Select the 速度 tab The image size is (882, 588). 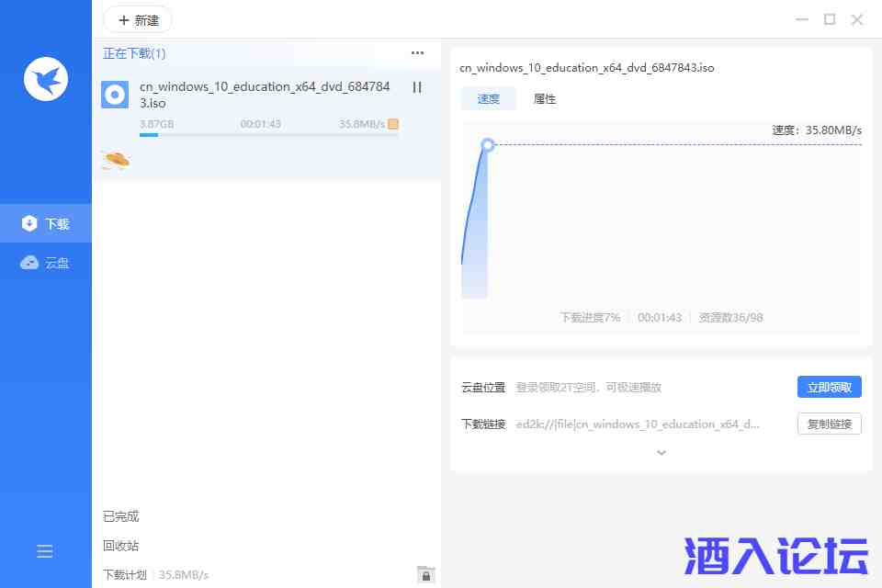(489, 99)
